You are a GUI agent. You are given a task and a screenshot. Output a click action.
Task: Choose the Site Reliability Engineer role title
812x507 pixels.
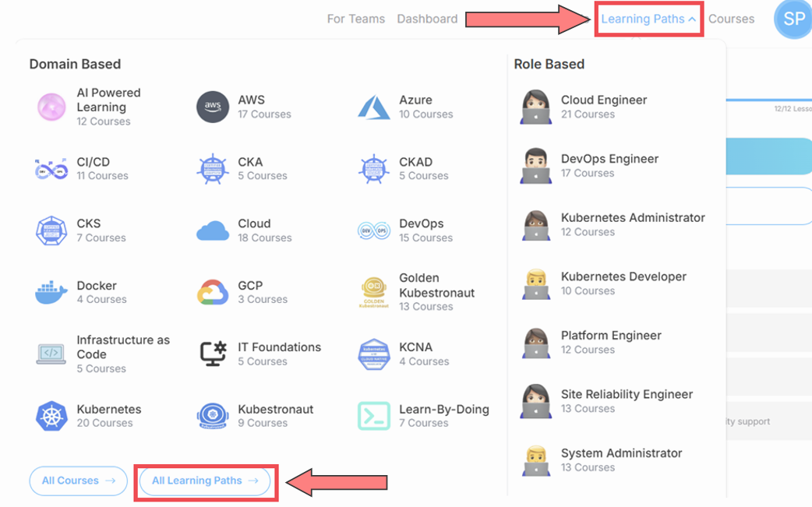[627, 394]
